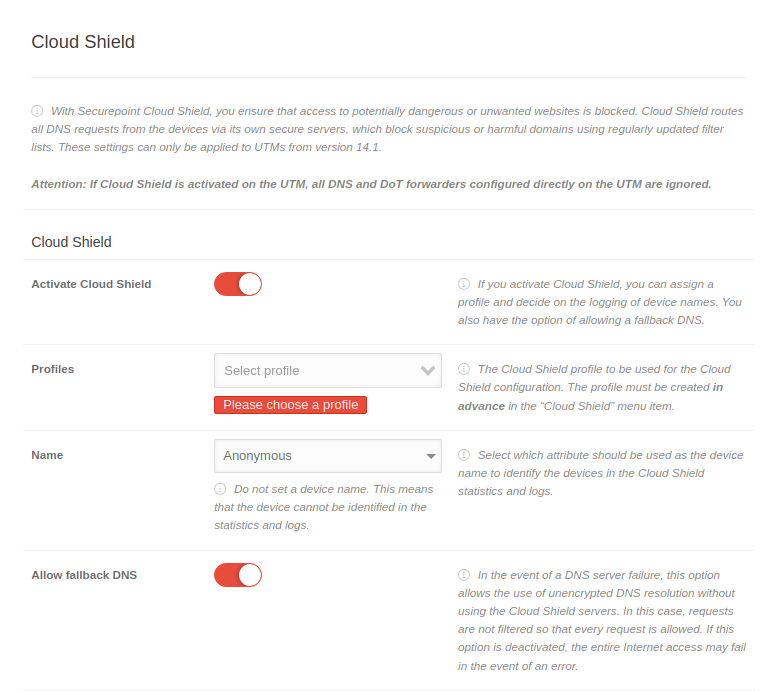777x691 pixels.
Task: Click the chevron arrow in the Profiles field
Action: [430, 370]
